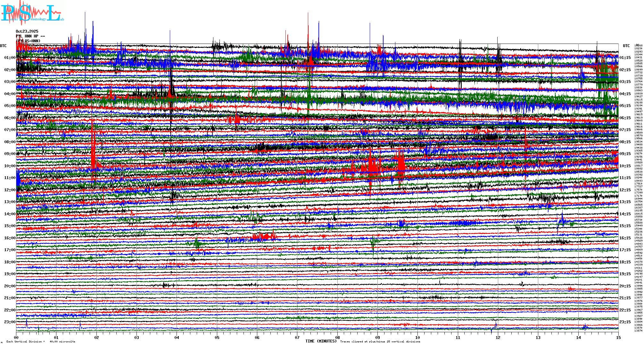644x346 pixels.
Task: Click the 10:15 label on right axis
Action: click(625, 166)
